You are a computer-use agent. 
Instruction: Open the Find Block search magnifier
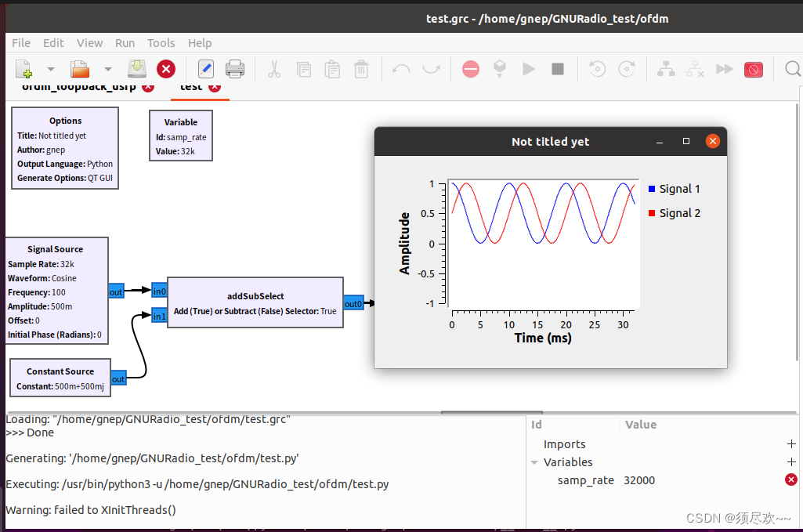coord(792,69)
